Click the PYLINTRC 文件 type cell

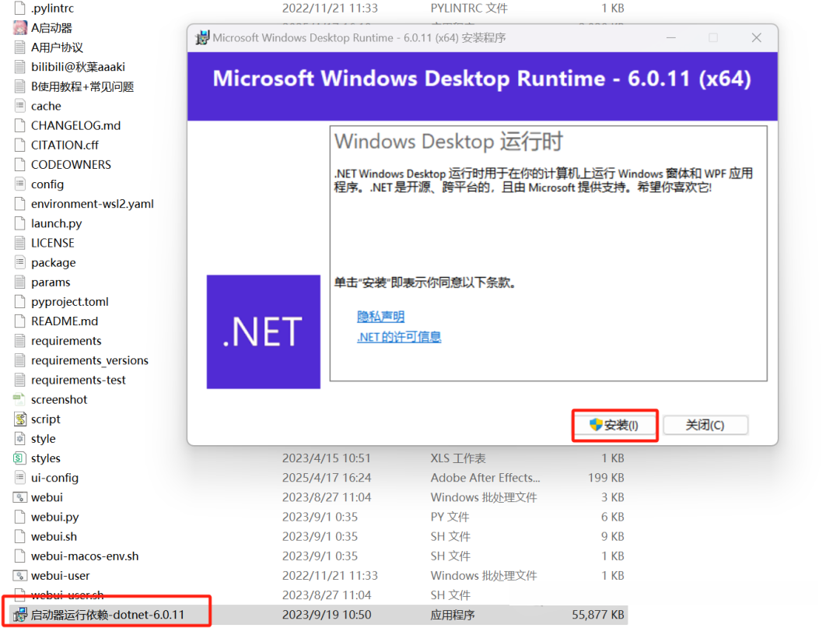pos(469,8)
